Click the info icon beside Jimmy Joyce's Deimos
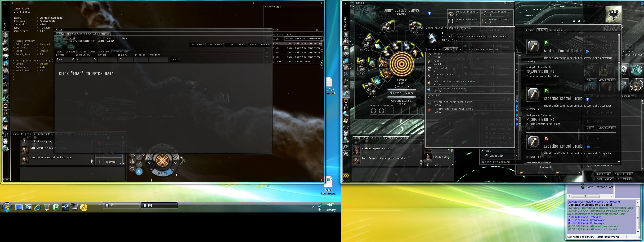This screenshot has width=644, height=242. pos(429,13)
